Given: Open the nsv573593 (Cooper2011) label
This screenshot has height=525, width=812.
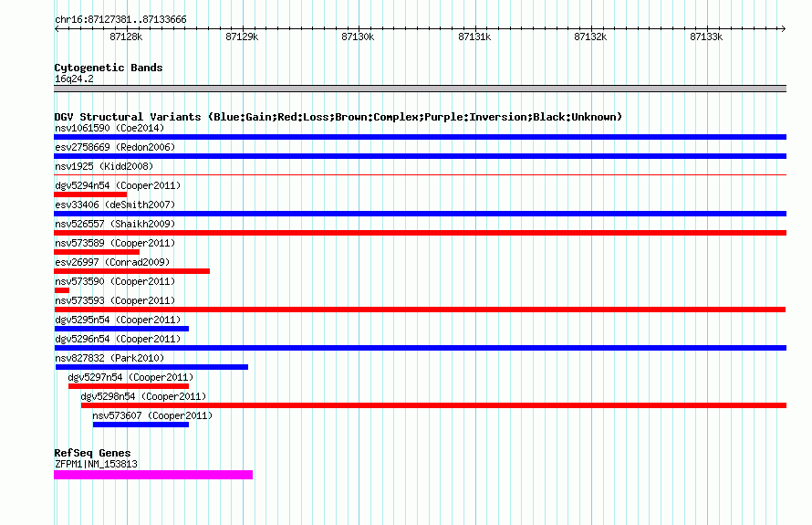Looking at the screenshot, I should point(115,300).
